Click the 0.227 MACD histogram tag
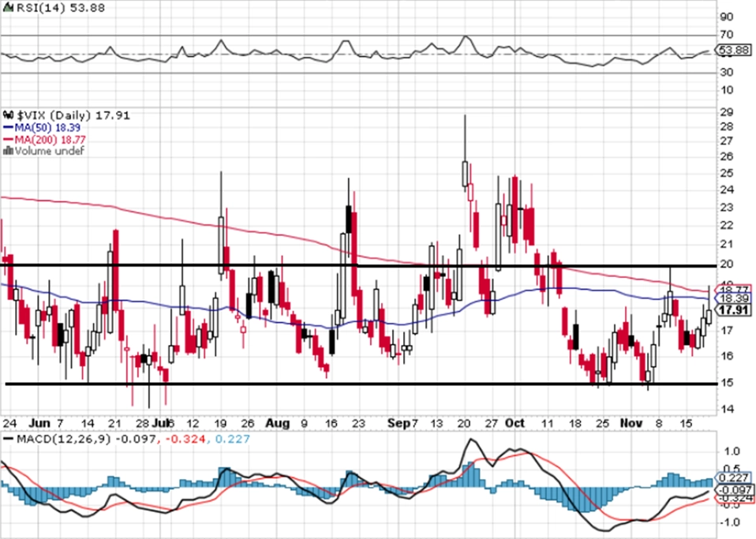Image resolution: width=756 pixels, height=539 pixels. (x=735, y=477)
